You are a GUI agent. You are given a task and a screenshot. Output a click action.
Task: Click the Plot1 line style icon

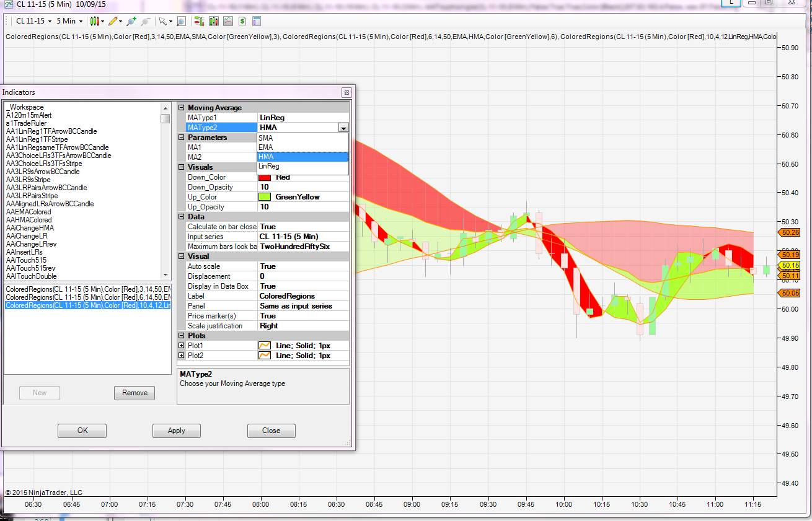tap(265, 346)
